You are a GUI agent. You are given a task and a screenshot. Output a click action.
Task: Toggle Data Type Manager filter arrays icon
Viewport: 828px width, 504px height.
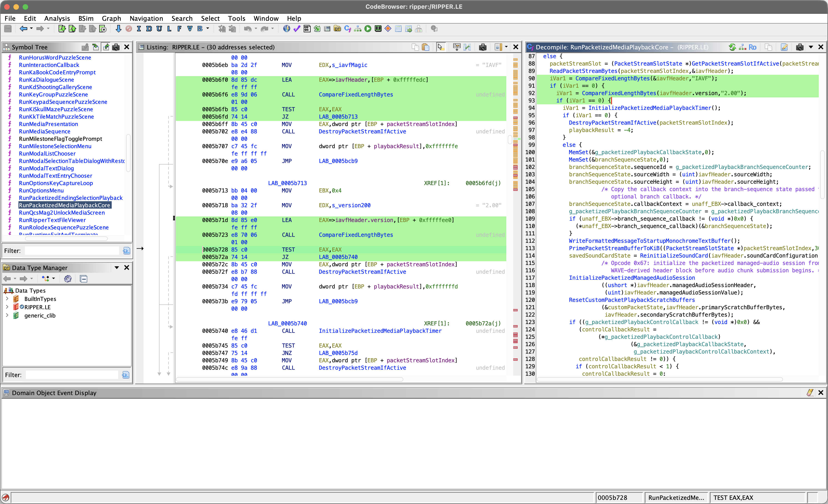(68, 279)
